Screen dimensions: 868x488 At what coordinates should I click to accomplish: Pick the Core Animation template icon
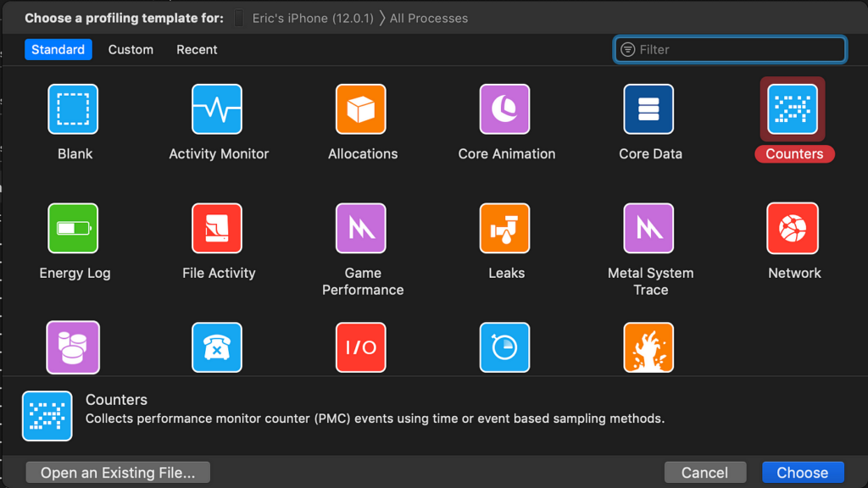[505, 109]
